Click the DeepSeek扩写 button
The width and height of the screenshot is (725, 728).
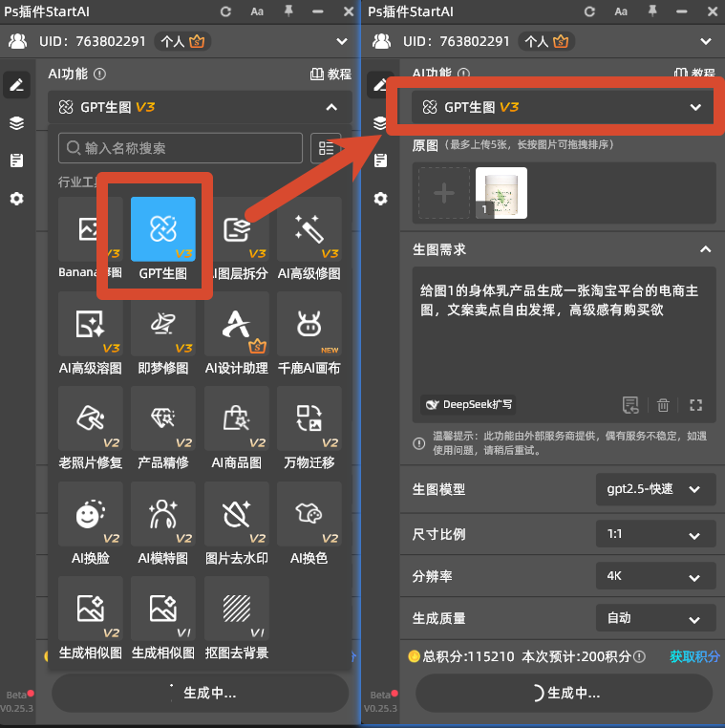pyautogui.click(x=468, y=404)
